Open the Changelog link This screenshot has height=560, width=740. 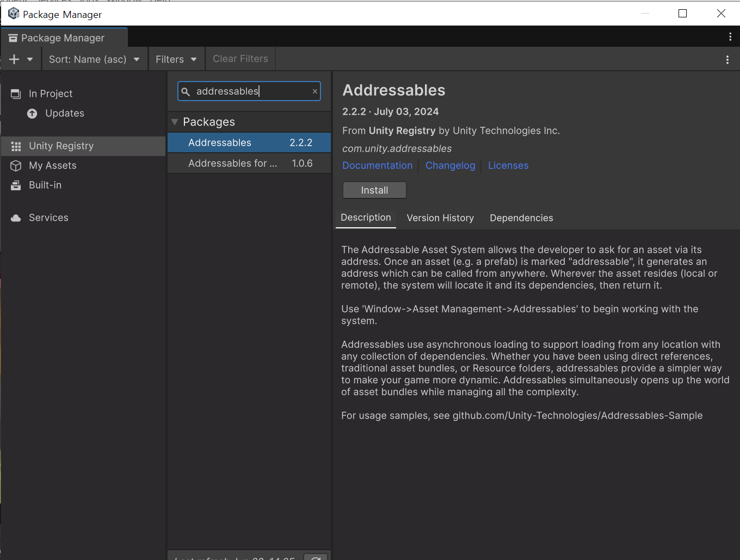(450, 165)
